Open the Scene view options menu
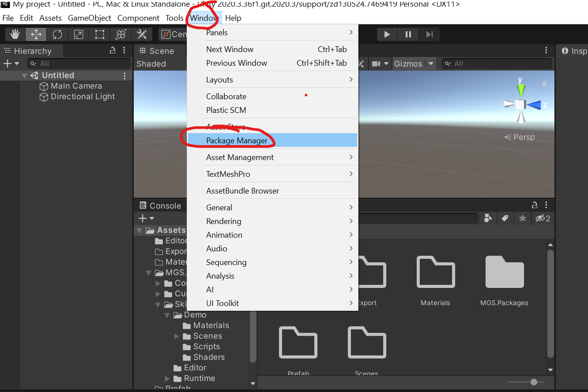The width and height of the screenshot is (588, 392). (547, 50)
